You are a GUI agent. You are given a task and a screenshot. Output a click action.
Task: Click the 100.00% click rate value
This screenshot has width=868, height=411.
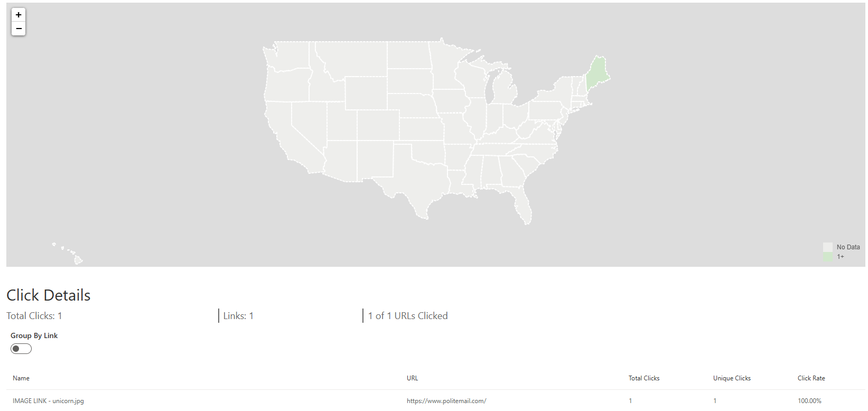(809, 401)
